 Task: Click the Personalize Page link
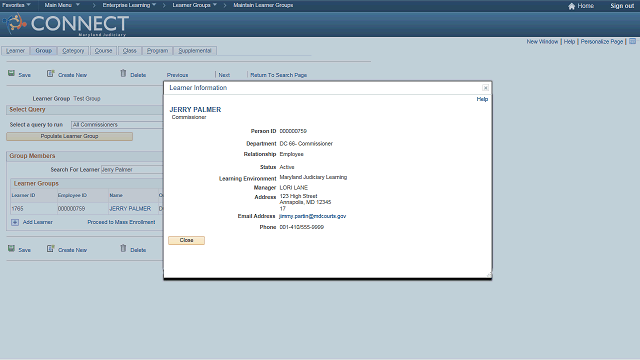click(x=602, y=42)
